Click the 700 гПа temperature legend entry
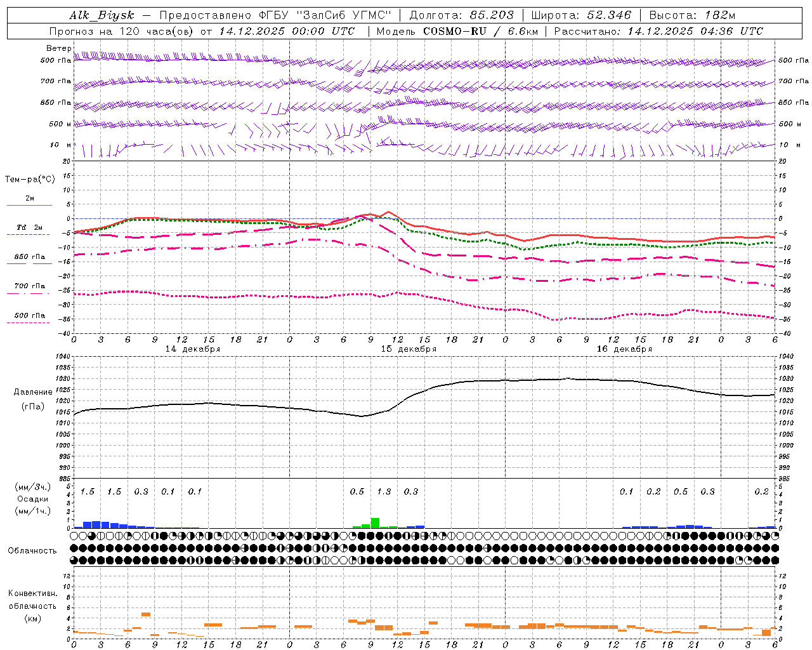The image size is (812, 650). (30, 286)
